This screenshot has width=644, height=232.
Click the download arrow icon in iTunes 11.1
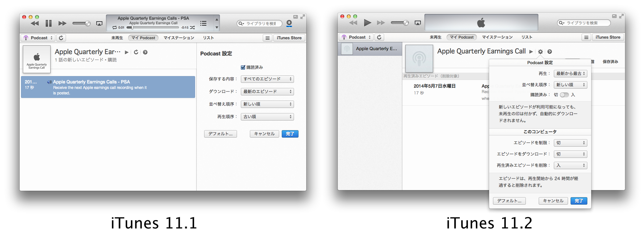pos(289,23)
